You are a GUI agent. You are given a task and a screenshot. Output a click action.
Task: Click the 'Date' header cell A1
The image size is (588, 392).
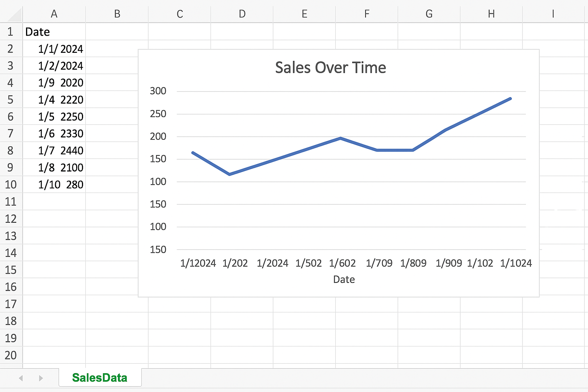(x=54, y=31)
